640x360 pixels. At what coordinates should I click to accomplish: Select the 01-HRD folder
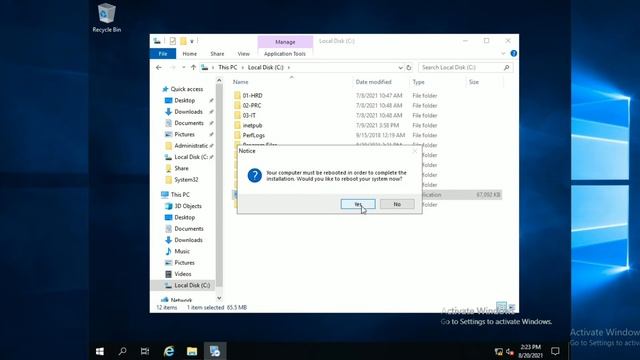252,96
